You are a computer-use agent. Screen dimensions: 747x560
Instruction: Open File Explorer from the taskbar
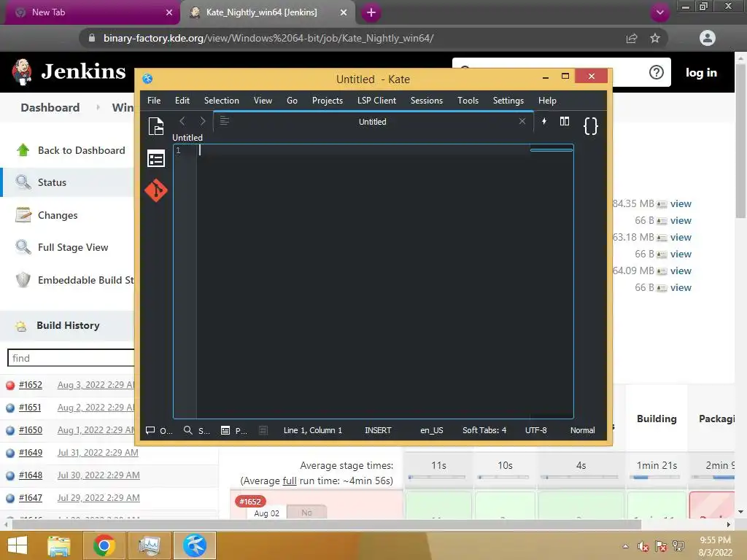(58, 545)
